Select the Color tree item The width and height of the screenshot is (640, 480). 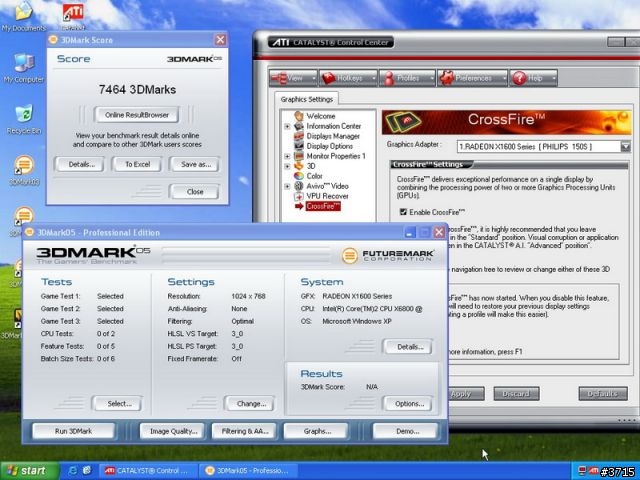click(314, 176)
